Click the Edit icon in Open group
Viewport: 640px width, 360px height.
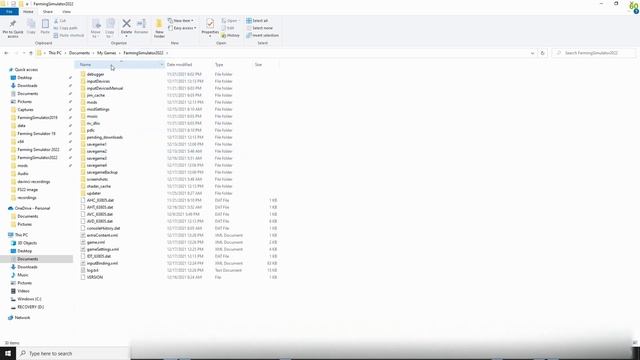pos(224,28)
